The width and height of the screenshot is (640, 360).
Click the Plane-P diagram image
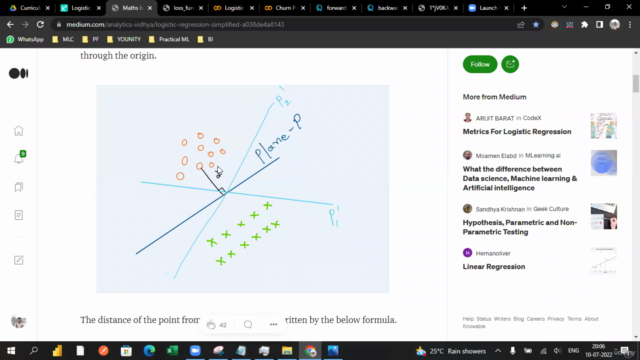coord(242,189)
